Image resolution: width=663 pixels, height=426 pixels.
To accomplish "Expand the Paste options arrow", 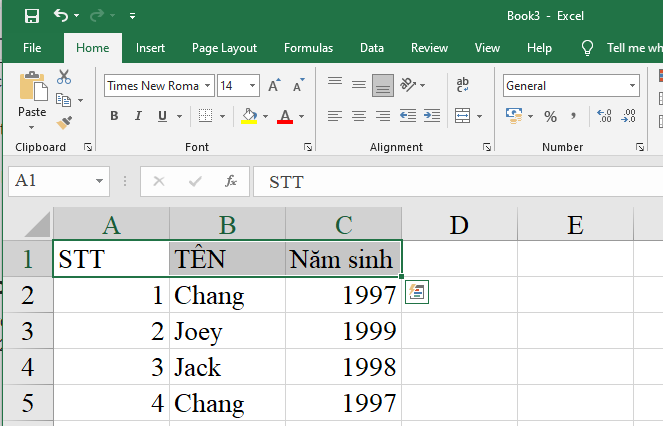I will click(x=32, y=127).
